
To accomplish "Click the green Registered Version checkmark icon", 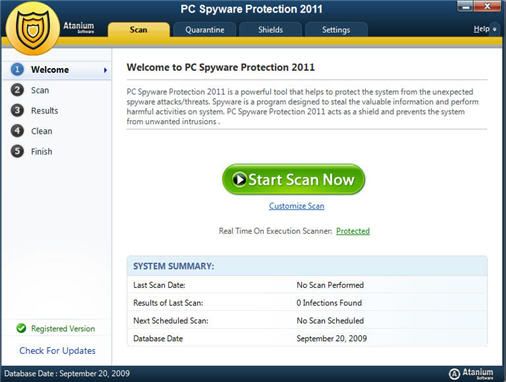I will coord(21,328).
